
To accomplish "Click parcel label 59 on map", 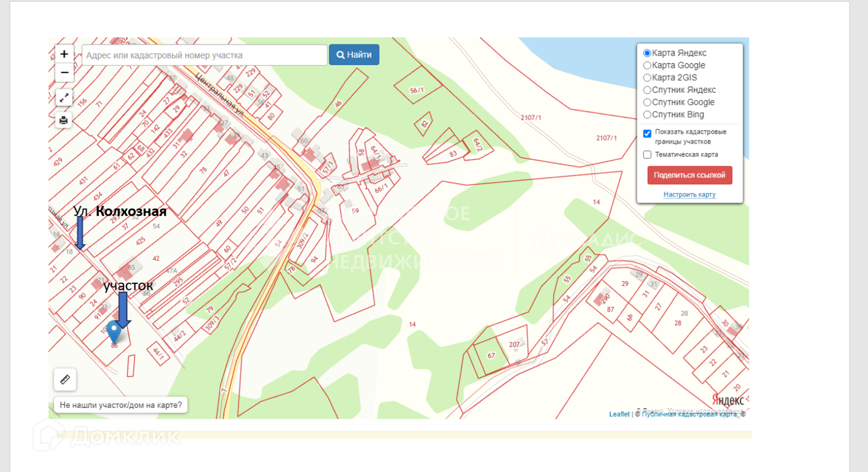I will tap(355, 211).
